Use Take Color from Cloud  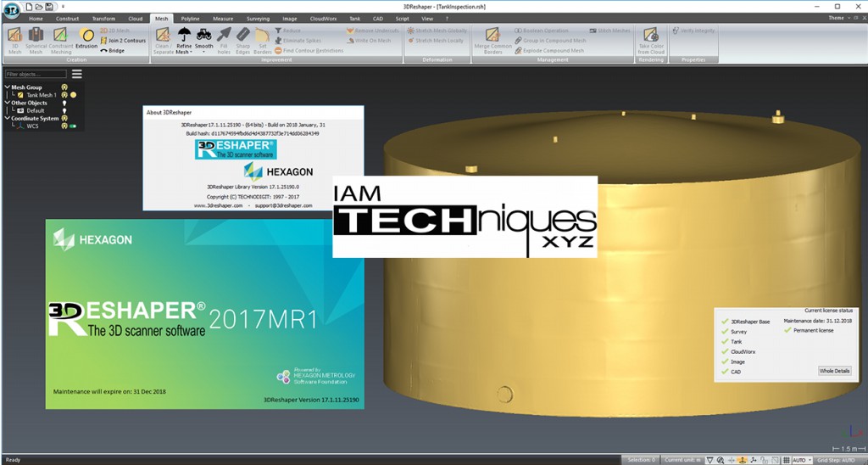pyautogui.click(x=650, y=41)
